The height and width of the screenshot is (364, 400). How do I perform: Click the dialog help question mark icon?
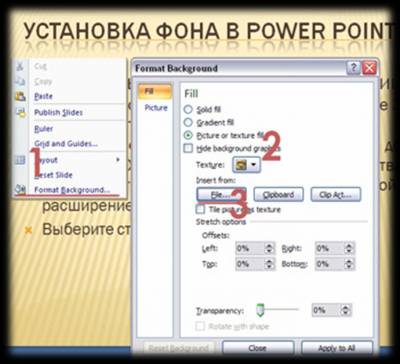[x=353, y=68]
